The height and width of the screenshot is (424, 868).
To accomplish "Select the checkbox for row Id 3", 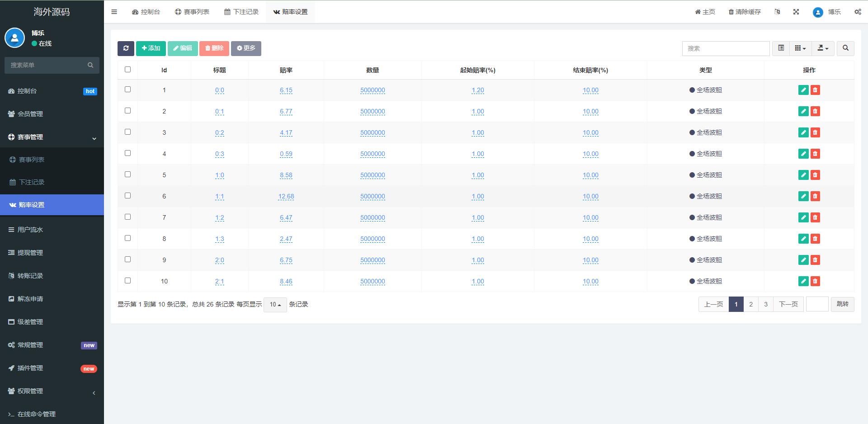I will (127, 132).
